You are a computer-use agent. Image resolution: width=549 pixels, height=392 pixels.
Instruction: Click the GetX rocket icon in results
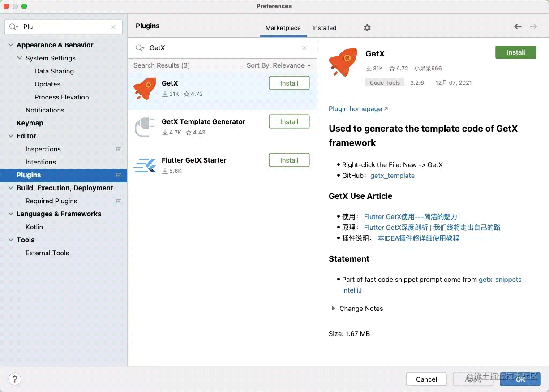click(145, 88)
